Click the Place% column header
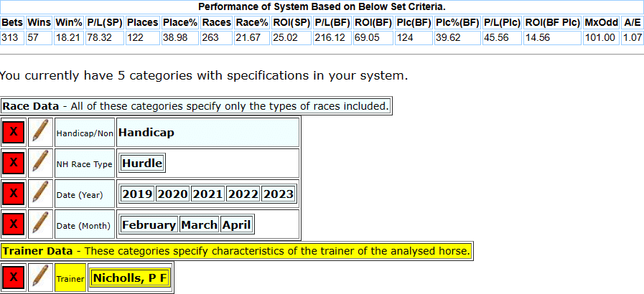The height and width of the screenshot is (294, 644). [180, 22]
